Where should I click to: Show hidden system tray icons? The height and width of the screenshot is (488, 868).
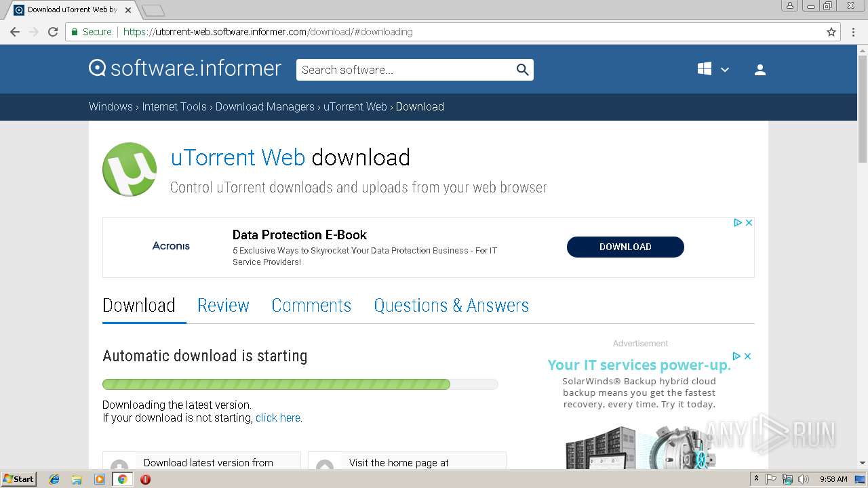click(x=756, y=479)
